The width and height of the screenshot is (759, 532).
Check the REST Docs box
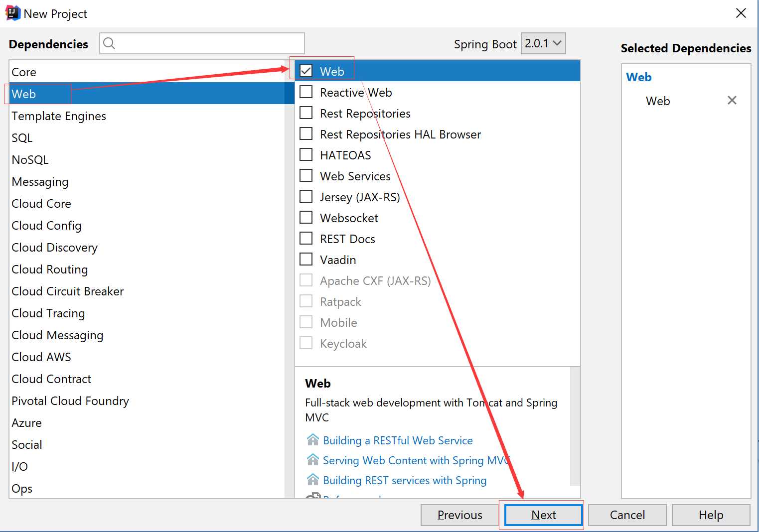306,239
